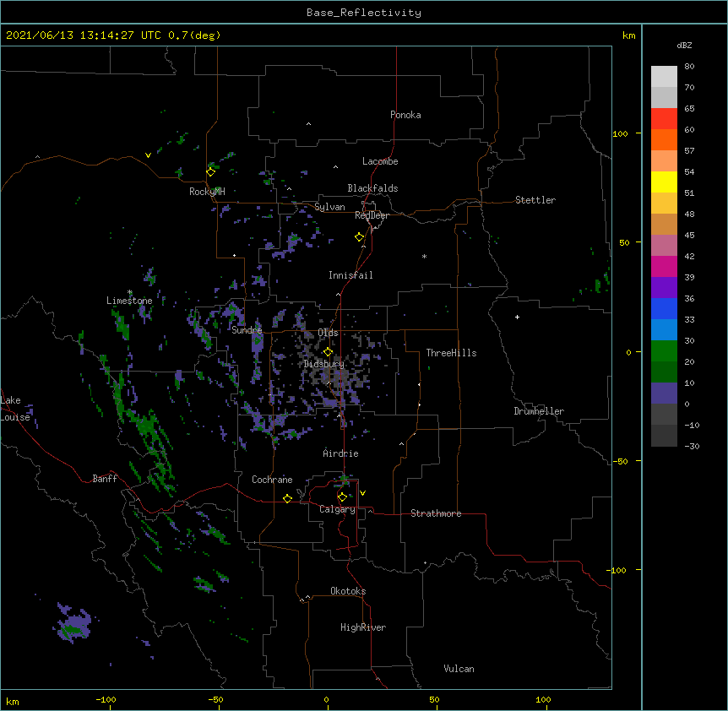728x711 pixels.
Task: Click the asterisk marker east of Innisfail
Action: pyautogui.click(x=424, y=256)
